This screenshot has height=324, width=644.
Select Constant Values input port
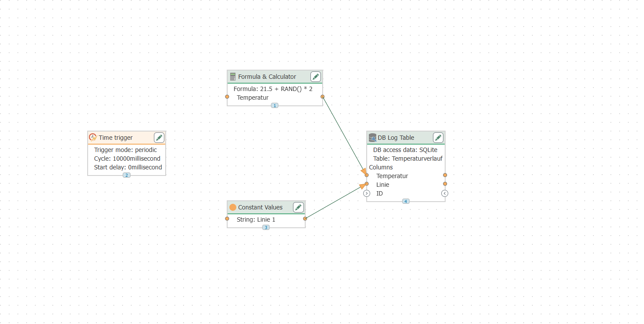[227, 219]
